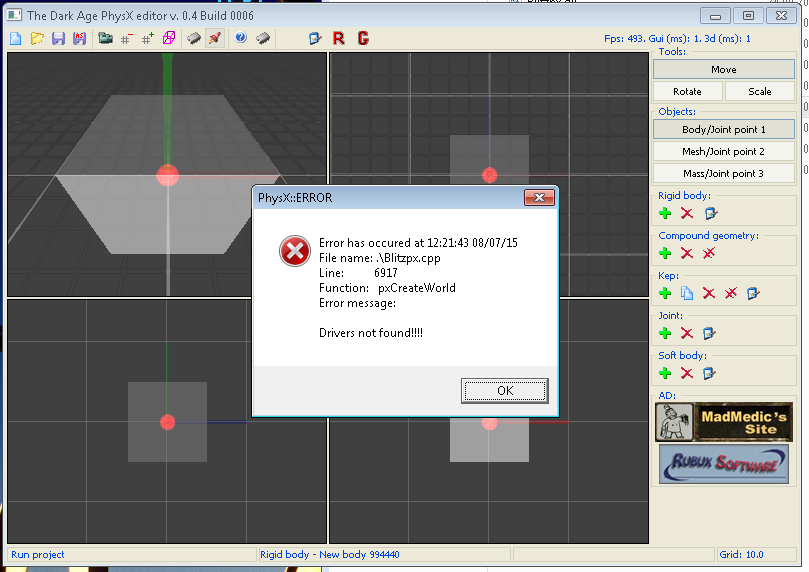
Task: Copy Kep using the duplicate pages icon
Action: coord(687,293)
